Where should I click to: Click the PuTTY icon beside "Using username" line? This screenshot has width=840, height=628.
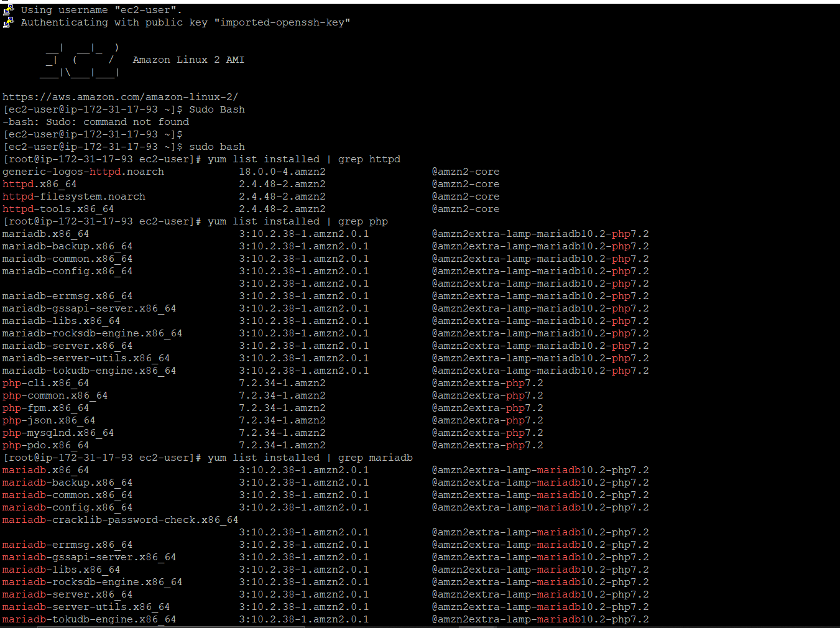point(9,9)
